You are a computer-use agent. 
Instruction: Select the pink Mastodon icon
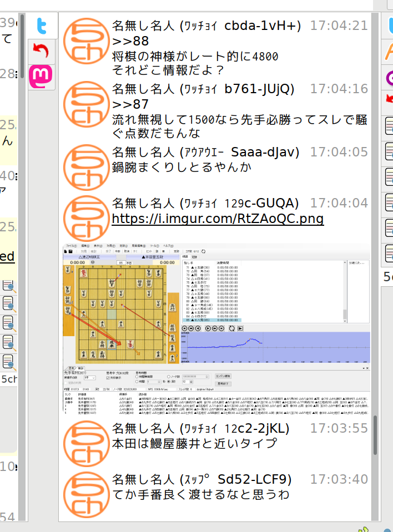42,77
